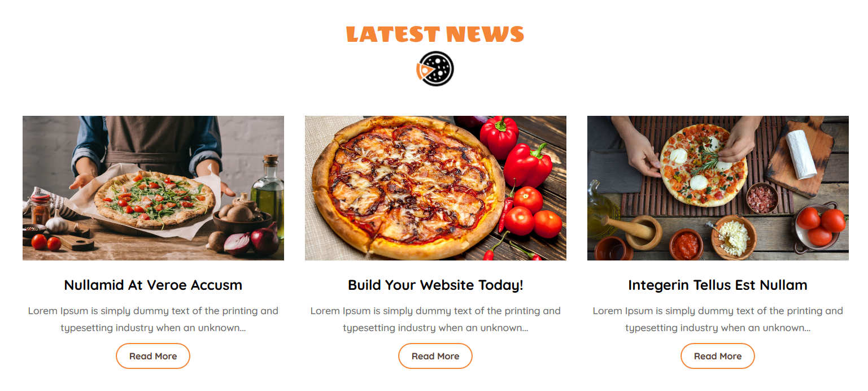Click the wrapped cheese roll on the cutting board
Image resolution: width=868 pixels, height=391 pixels.
point(802,154)
